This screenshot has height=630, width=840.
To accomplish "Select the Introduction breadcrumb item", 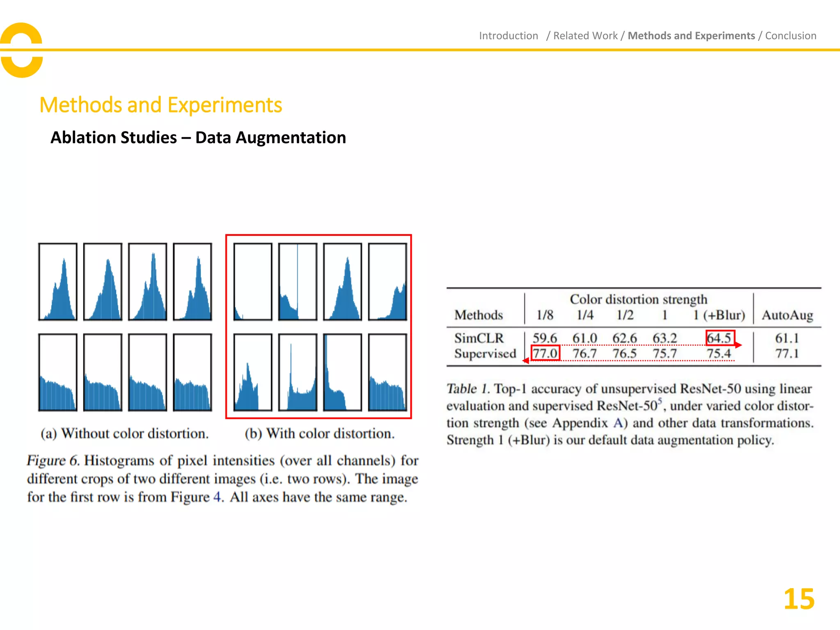I will [x=508, y=36].
